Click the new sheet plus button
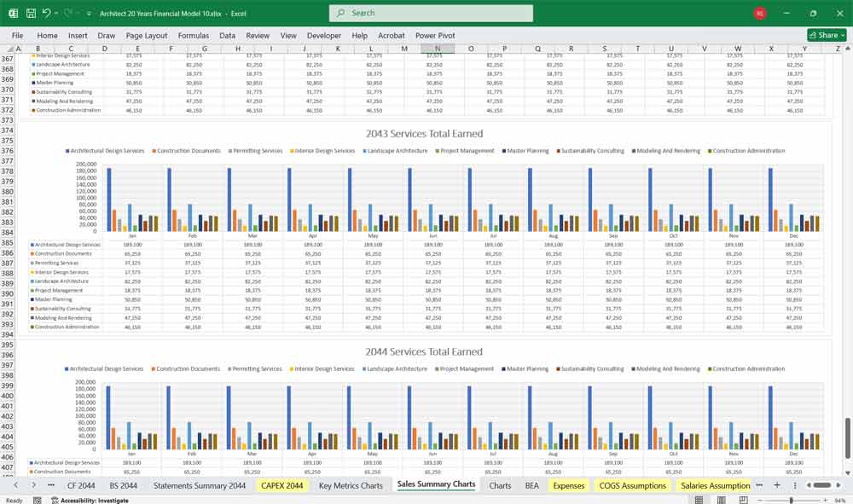This screenshot has width=853, height=504. pos(776,484)
